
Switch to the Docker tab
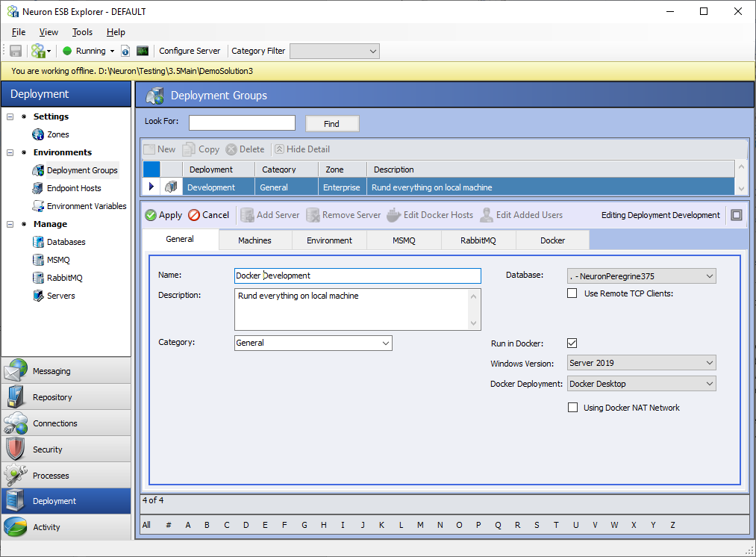[552, 240]
